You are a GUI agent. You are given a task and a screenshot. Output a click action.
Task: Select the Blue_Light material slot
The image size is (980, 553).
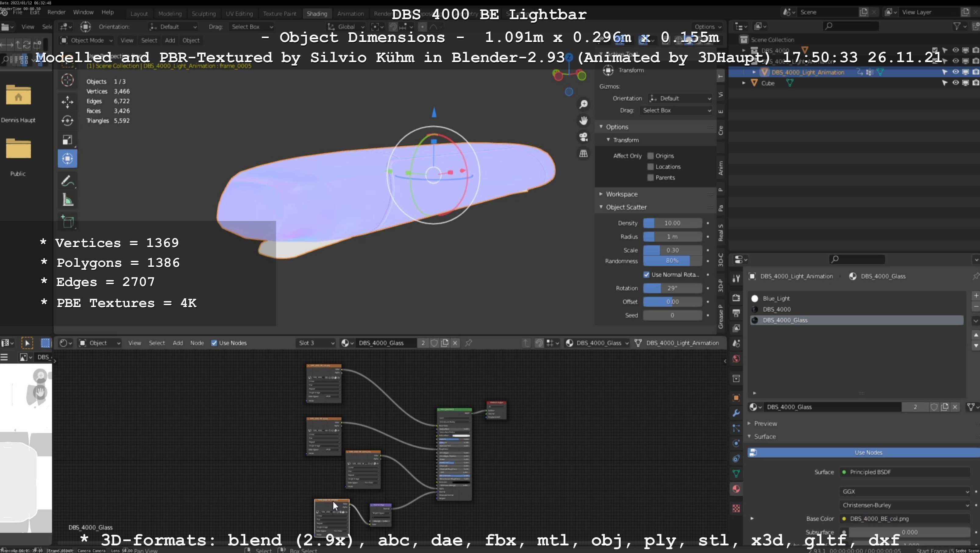[x=856, y=299]
